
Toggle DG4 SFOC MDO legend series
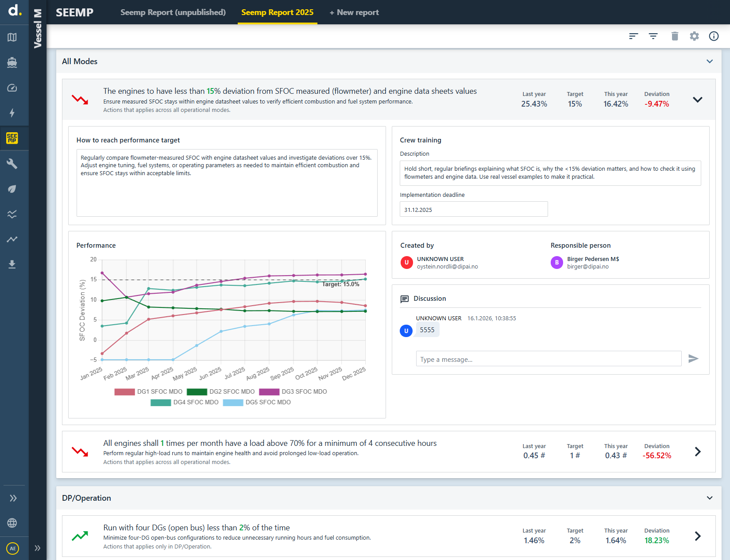[x=185, y=402]
